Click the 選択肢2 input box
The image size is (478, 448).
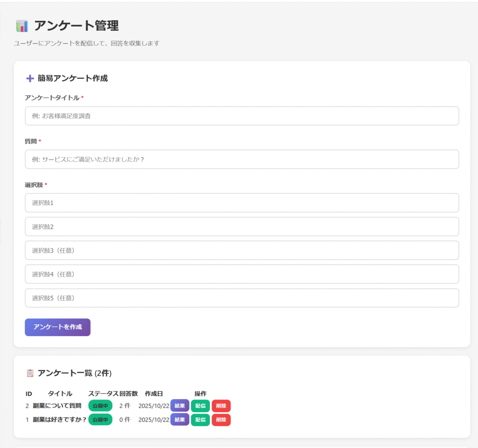pos(242,227)
